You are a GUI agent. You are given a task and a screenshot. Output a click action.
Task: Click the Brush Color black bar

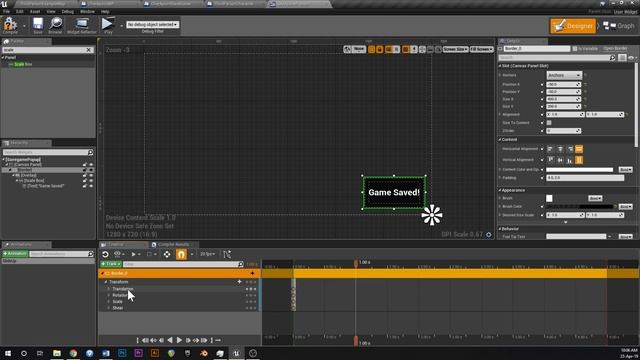point(580,207)
